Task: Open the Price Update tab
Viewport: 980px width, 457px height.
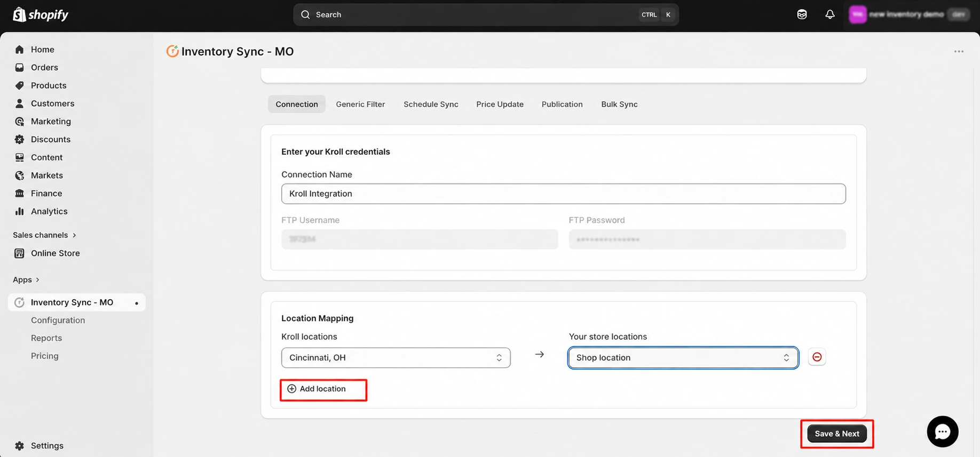Action: (x=500, y=104)
